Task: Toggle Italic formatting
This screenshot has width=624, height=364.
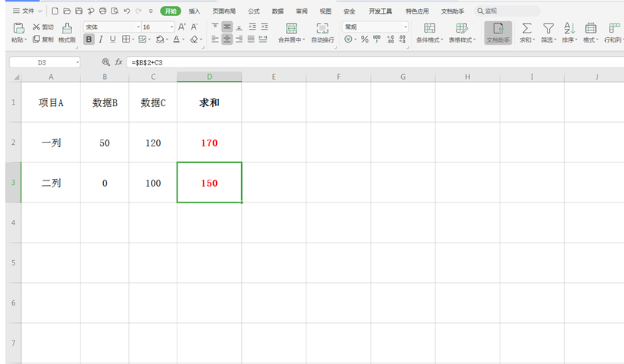Action: tap(101, 39)
